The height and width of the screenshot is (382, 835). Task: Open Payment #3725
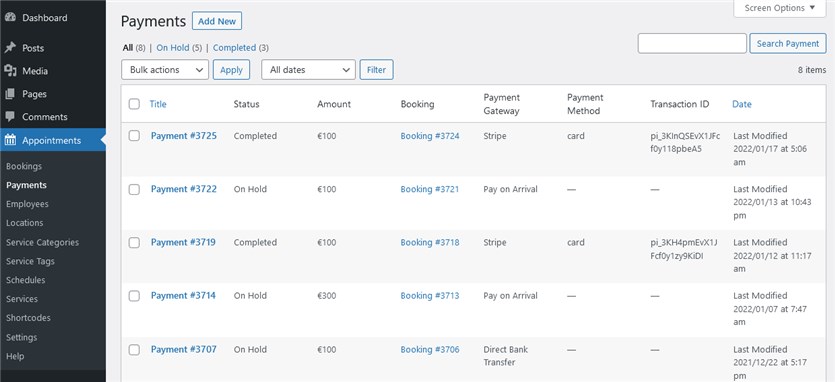(x=184, y=136)
